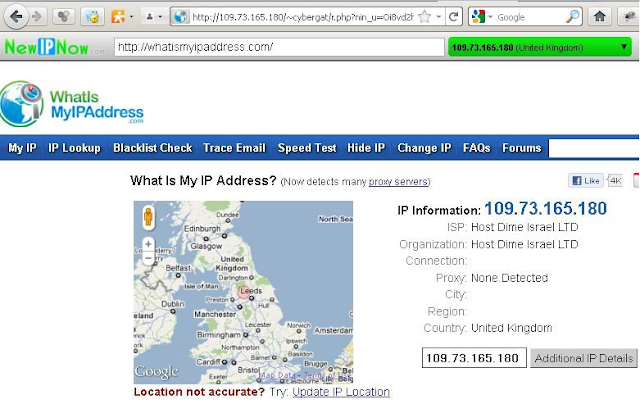The height and width of the screenshot is (404, 640).
Task: Click the site search box in navigation bar
Action: click(594, 148)
